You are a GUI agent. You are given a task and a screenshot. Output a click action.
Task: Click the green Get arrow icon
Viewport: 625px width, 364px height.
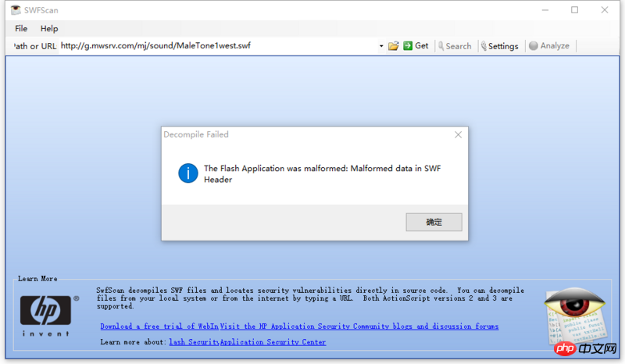pyautogui.click(x=408, y=46)
